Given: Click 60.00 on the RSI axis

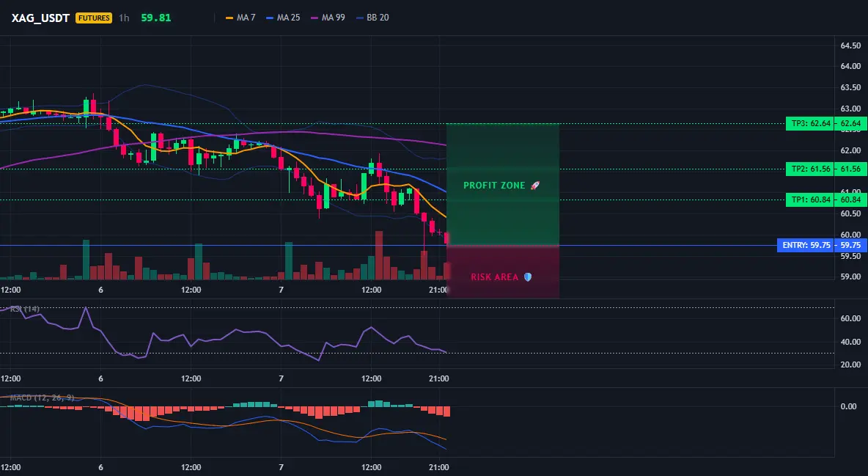Looking at the screenshot, I should click(851, 318).
